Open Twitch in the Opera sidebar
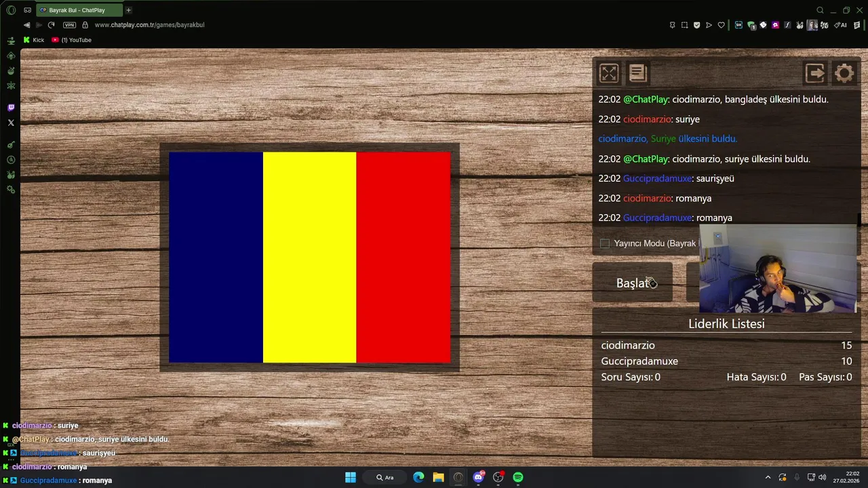 click(x=11, y=108)
